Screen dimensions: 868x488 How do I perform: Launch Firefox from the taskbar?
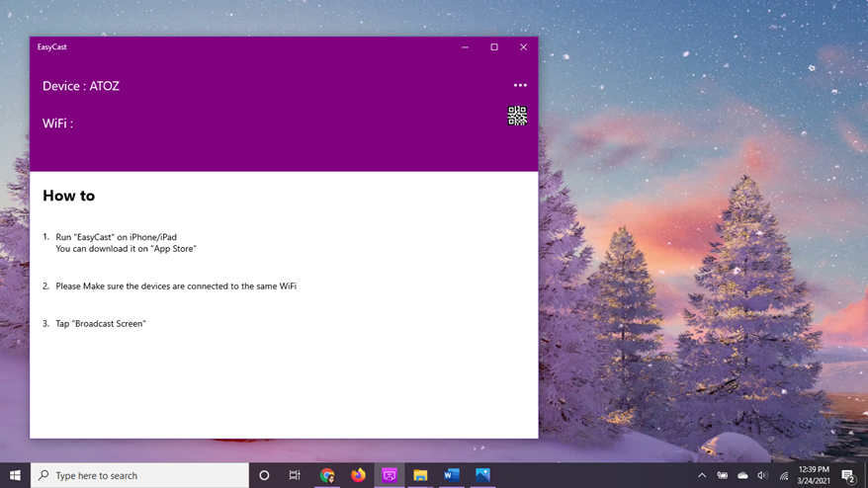(358, 475)
